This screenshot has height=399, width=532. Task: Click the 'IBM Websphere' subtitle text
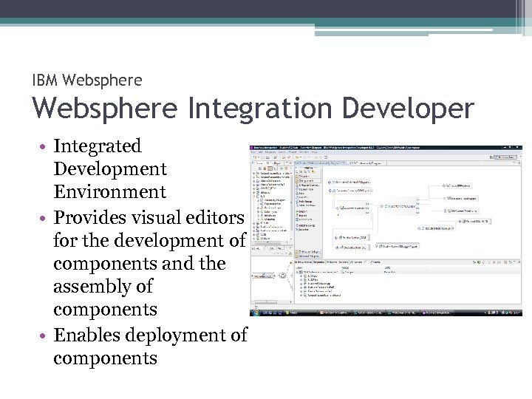coord(87,81)
